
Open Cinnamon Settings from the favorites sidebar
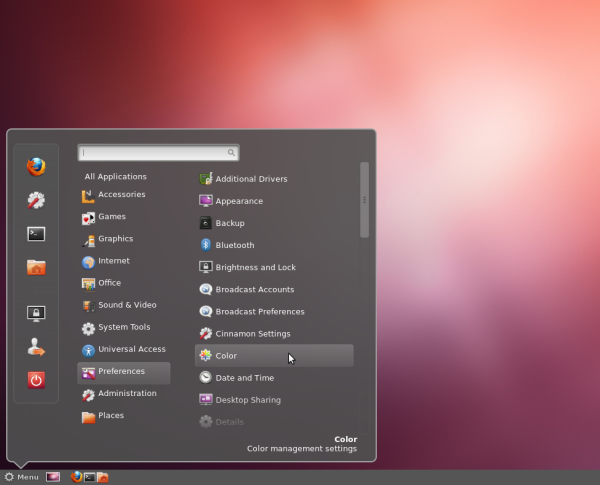(36, 200)
